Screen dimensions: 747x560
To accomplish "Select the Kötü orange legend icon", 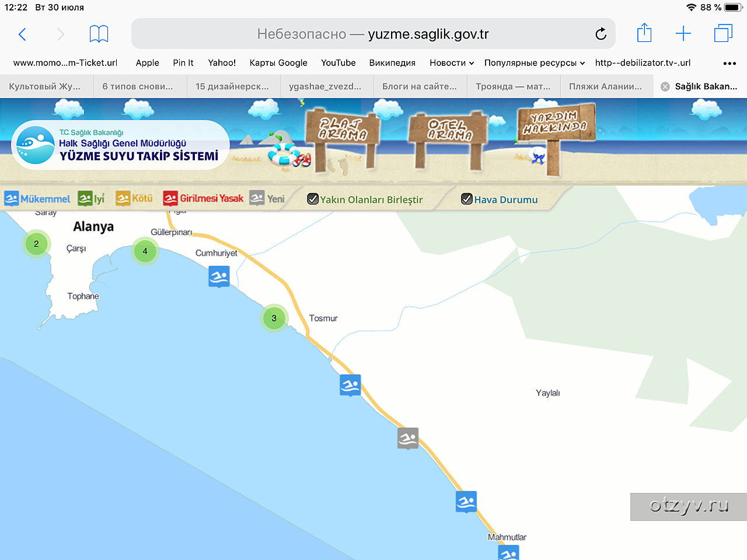I will [123, 198].
